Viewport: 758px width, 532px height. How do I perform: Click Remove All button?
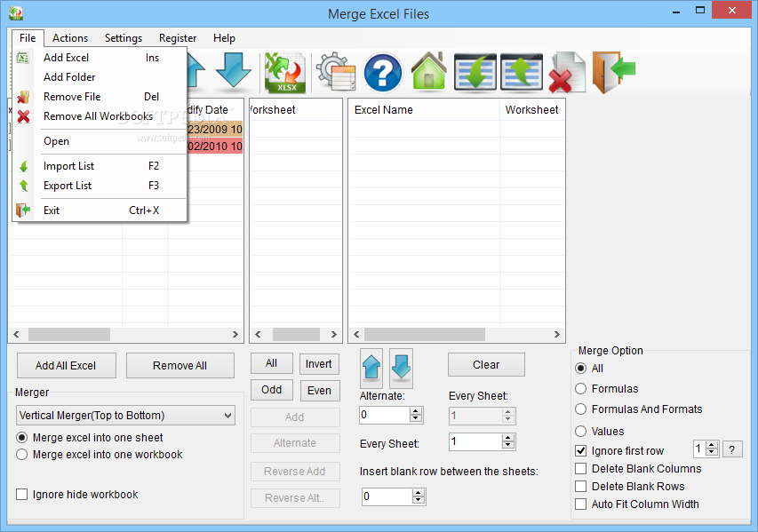pos(180,366)
